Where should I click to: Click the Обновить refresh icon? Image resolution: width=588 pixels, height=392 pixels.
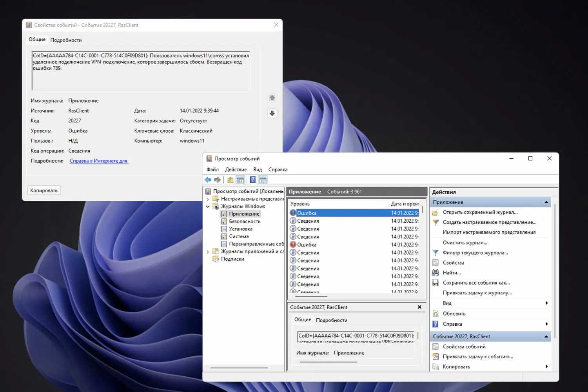pyautogui.click(x=435, y=314)
